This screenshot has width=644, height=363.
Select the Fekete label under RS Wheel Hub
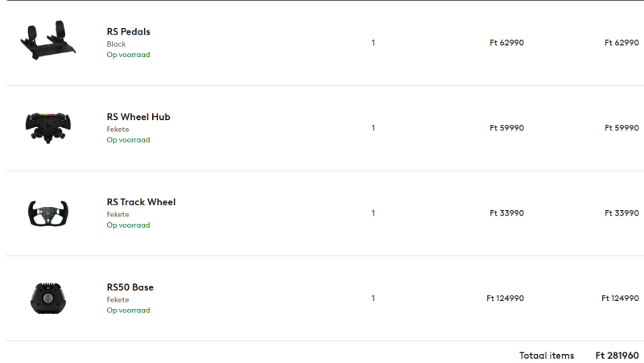click(x=118, y=130)
